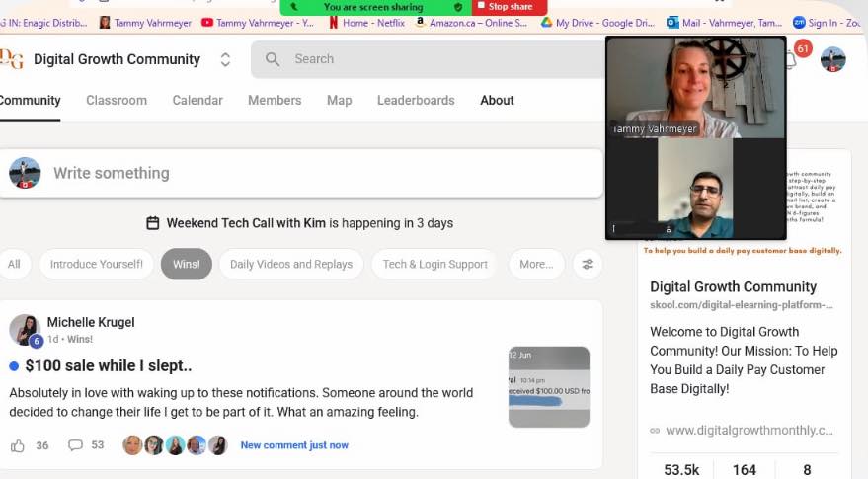Viewport: 868px width, 479px height.
Task: Open comments via speech bubble icon
Action: click(75, 445)
